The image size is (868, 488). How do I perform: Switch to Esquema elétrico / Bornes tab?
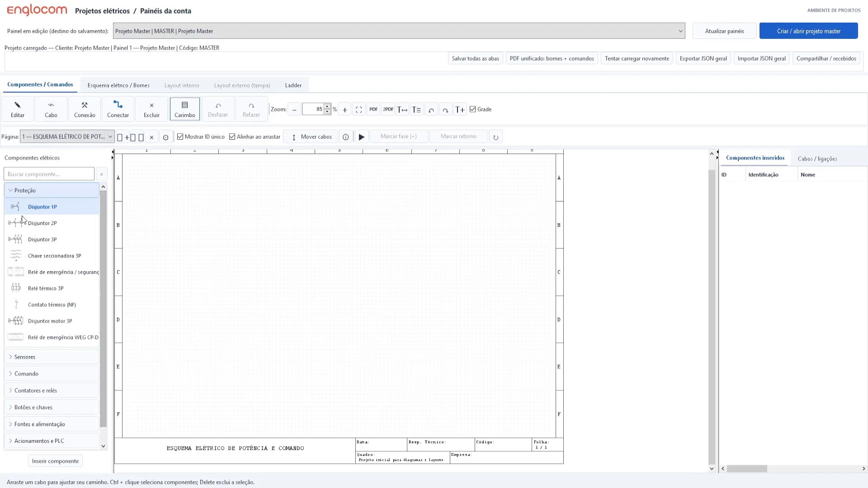118,85
